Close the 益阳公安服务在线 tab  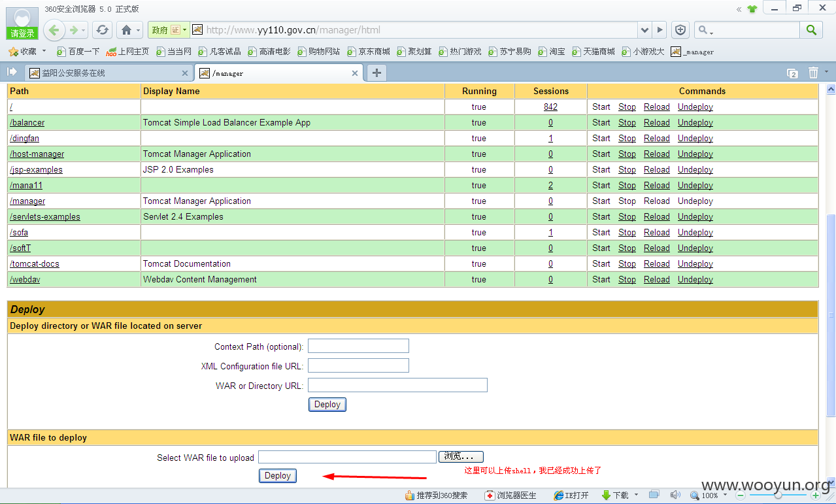click(x=185, y=73)
